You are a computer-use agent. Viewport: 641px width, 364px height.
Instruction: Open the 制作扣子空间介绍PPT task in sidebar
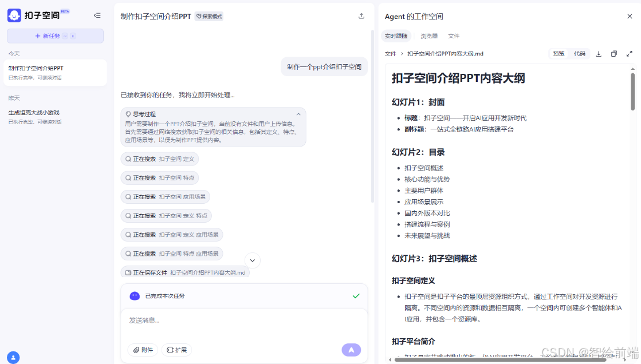point(55,73)
